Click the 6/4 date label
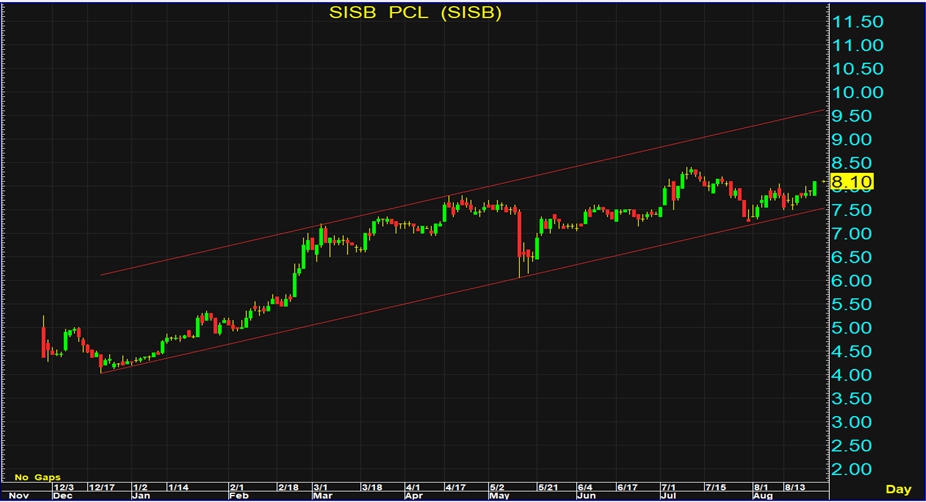The image size is (926, 502). [585, 487]
